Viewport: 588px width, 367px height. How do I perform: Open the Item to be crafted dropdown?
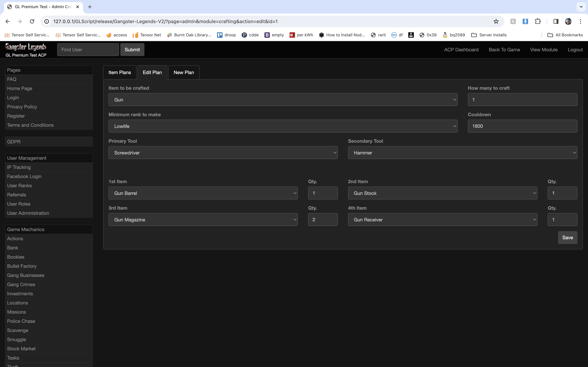click(x=283, y=100)
